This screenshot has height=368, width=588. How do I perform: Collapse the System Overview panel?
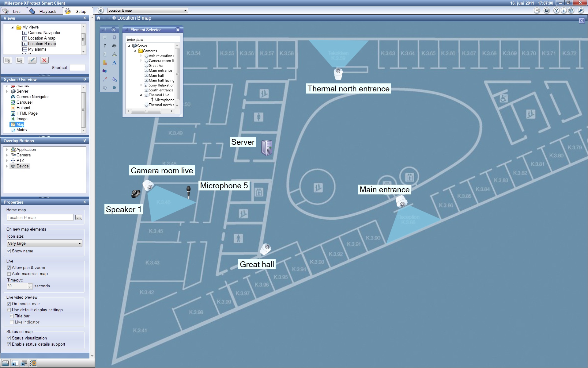(x=85, y=79)
